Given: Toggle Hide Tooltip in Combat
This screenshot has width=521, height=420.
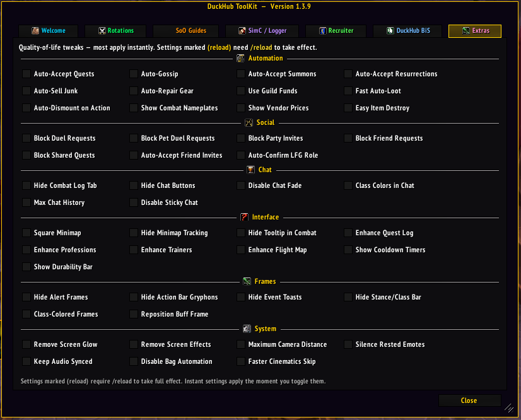Looking at the screenshot, I should (x=241, y=233).
